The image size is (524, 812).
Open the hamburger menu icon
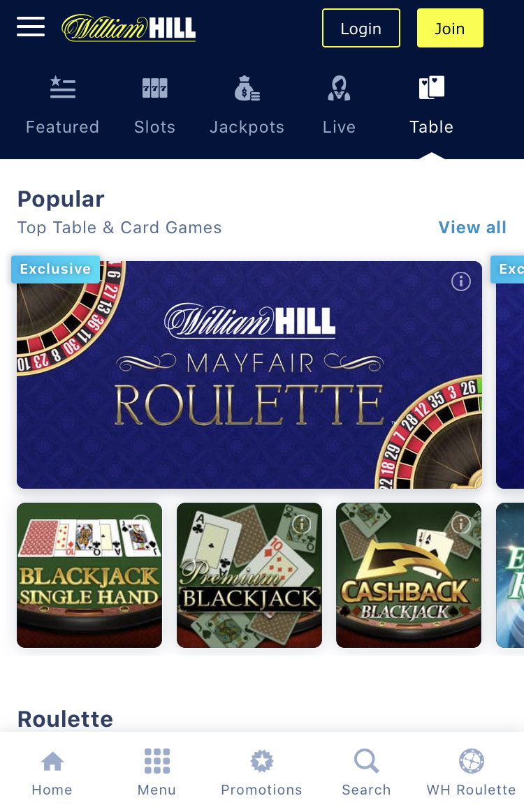(31, 27)
